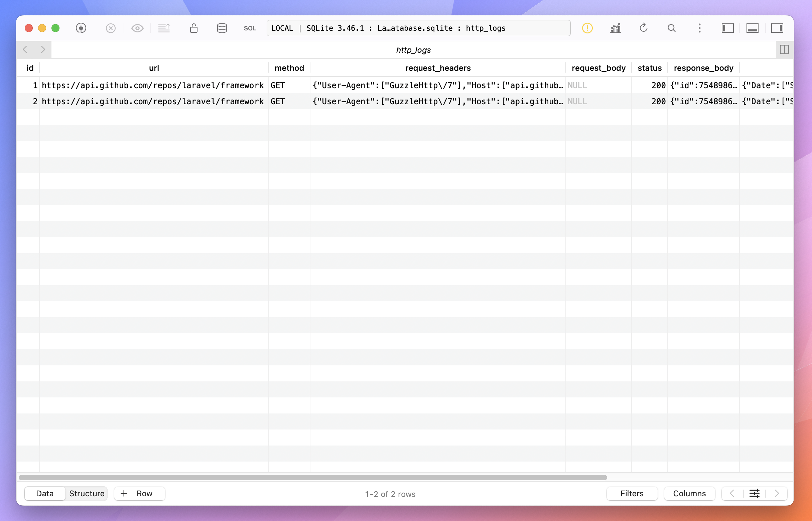Toggle the left sidebar panel
This screenshot has height=521, width=812.
coord(728,28)
